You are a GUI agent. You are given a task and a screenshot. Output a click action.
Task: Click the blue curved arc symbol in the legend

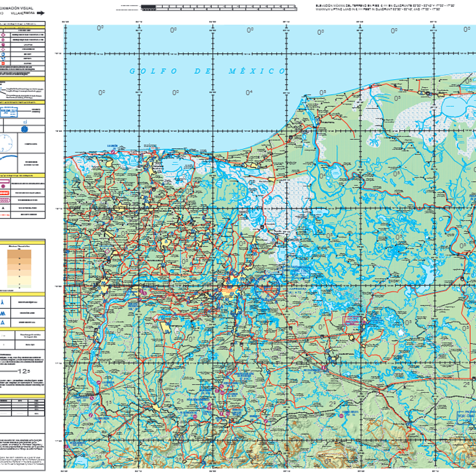[8, 159]
